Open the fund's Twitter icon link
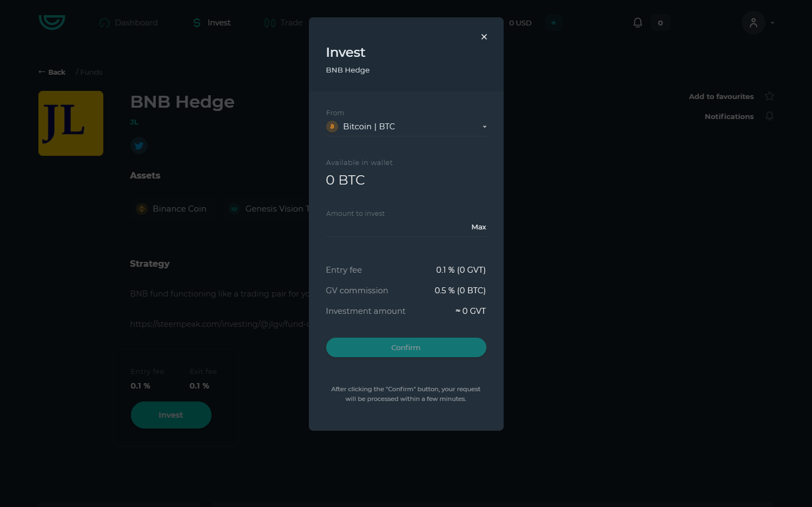Screen dimensions: 812x507 (139, 146)
